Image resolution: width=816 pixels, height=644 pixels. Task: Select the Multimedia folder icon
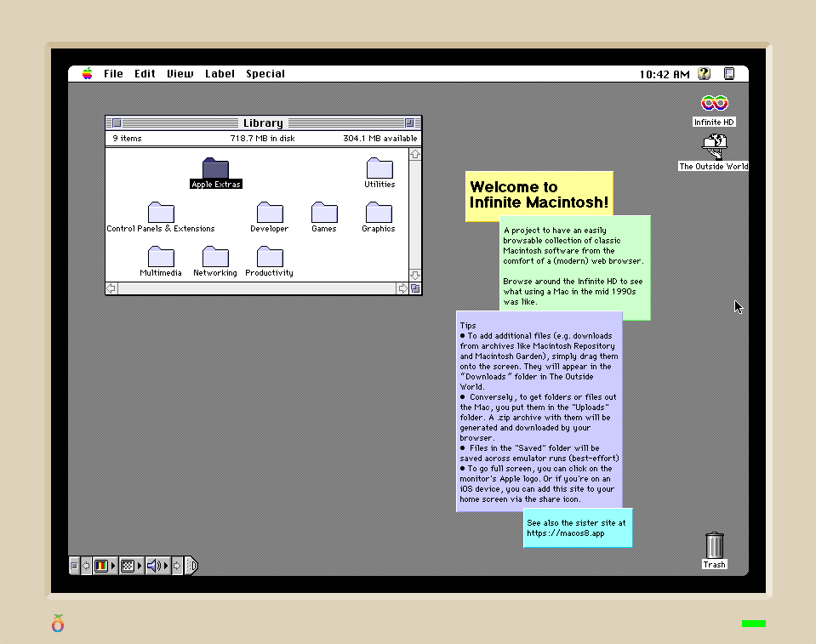coord(161,256)
